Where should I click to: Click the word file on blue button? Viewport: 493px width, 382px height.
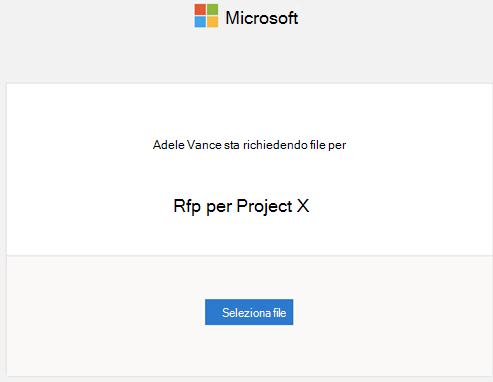click(x=280, y=313)
